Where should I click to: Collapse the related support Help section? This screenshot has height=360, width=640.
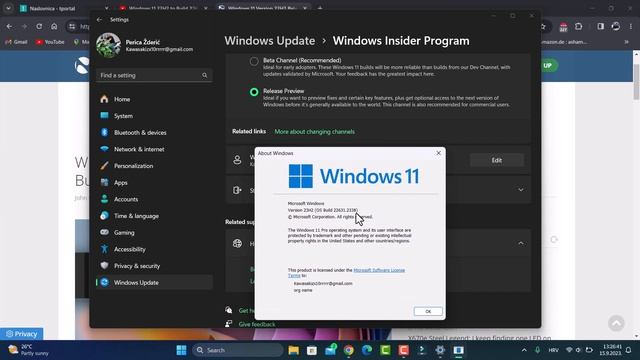click(x=520, y=243)
